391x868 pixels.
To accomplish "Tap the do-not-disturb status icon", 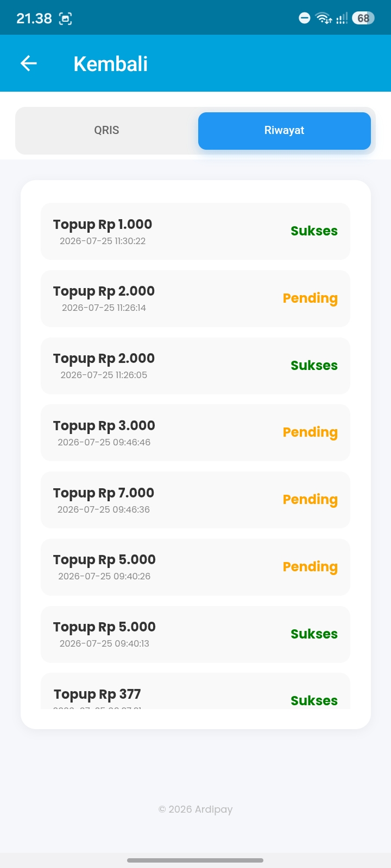I will (305, 18).
